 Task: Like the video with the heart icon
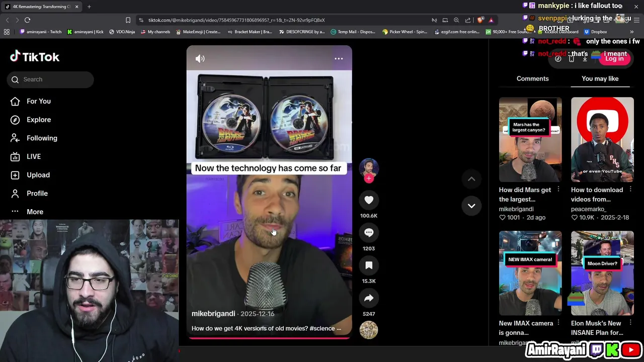(369, 200)
